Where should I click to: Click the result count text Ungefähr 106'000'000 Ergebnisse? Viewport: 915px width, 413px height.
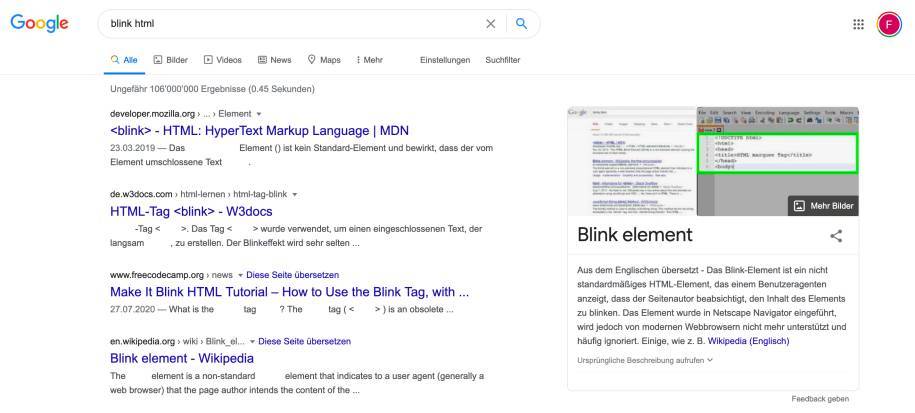212,89
